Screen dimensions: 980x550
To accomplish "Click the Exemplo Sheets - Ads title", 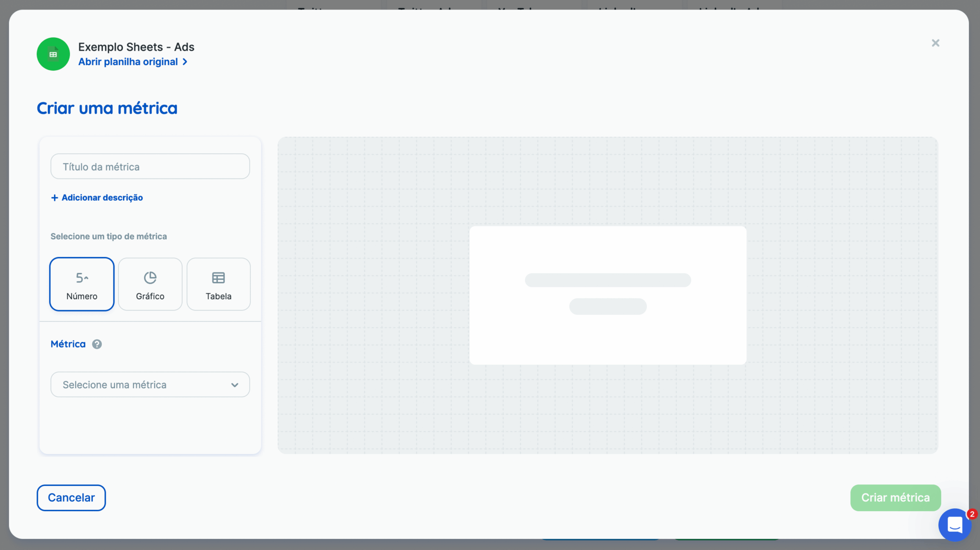I will click(136, 47).
